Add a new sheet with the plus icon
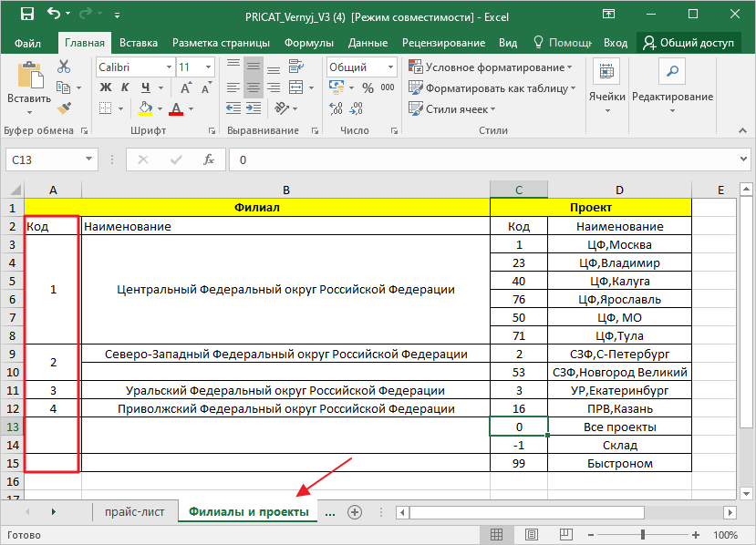The width and height of the screenshot is (756, 545). pos(355,512)
